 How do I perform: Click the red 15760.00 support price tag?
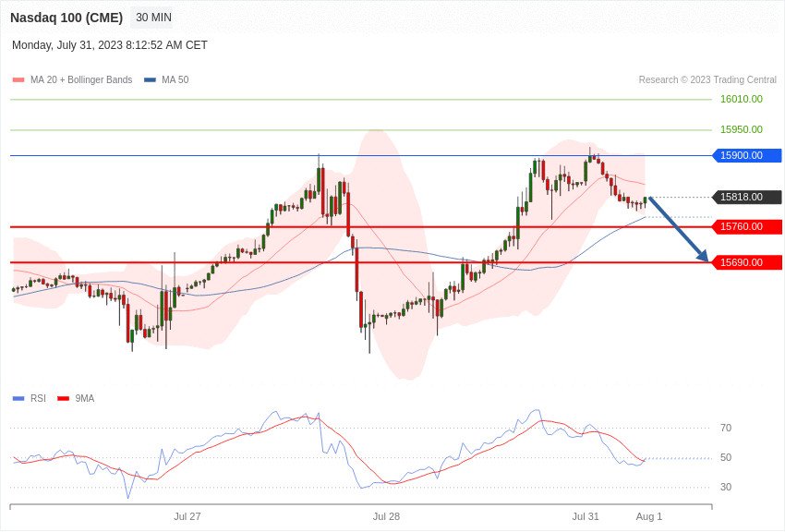tap(747, 226)
